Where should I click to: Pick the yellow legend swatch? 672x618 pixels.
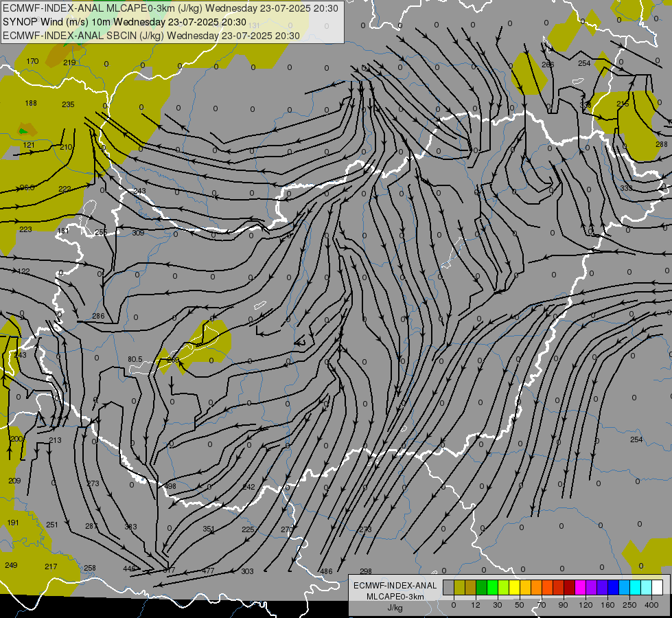point(514,588)
